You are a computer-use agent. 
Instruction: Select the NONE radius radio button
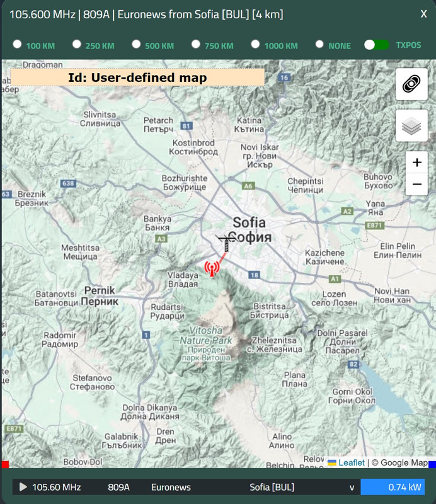click(x=319, y=44)
